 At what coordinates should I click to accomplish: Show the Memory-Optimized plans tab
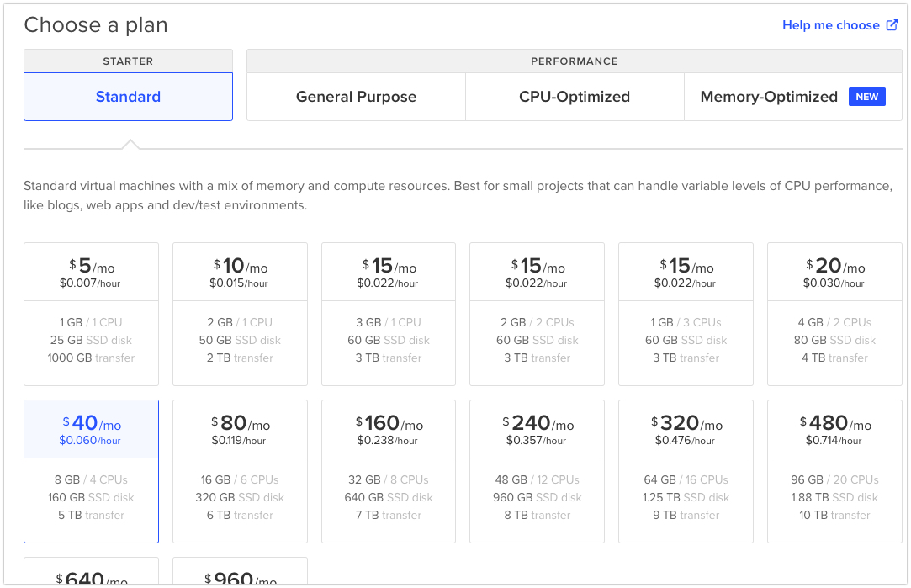(793, 97)
